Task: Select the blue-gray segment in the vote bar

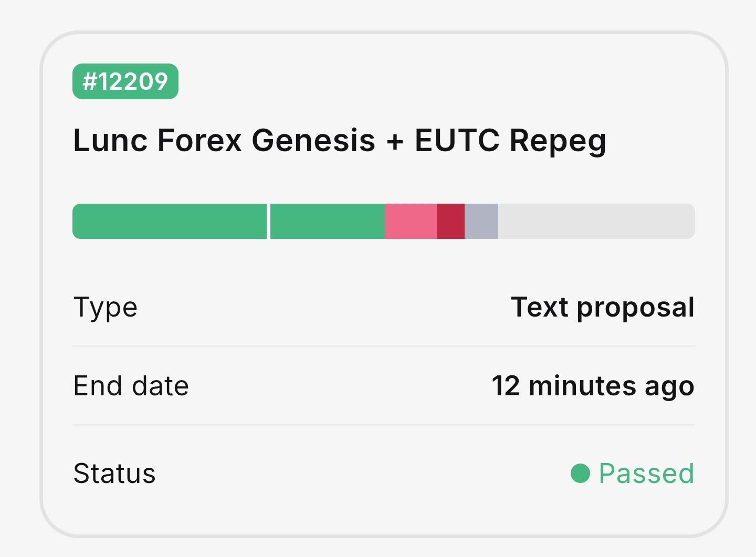Action: 481,222
